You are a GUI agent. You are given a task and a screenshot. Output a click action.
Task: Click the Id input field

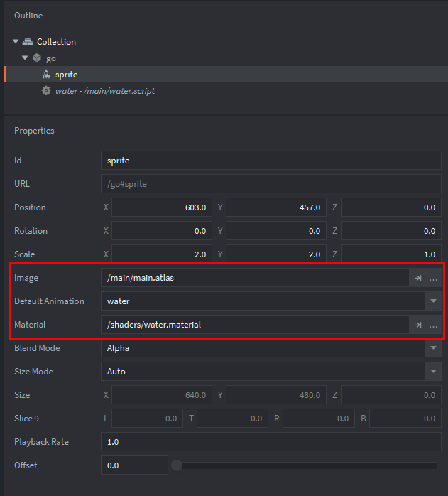click(x=270, y=161)
